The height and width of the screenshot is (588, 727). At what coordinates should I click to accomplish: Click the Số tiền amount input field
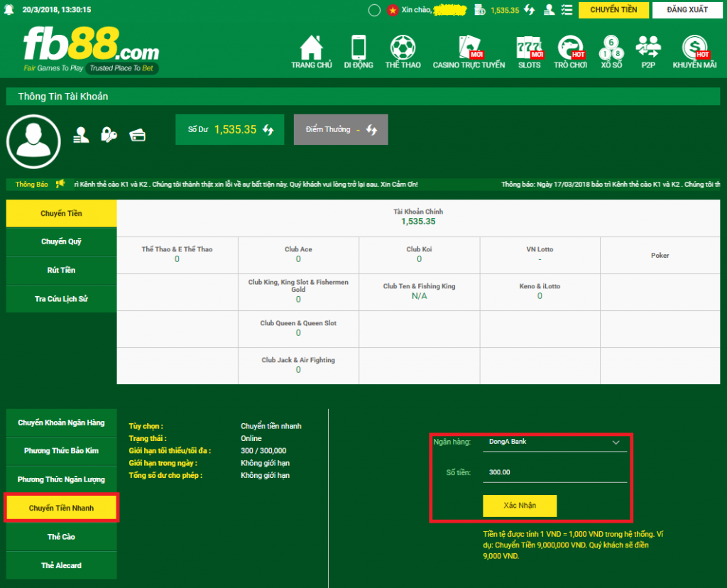554,472
